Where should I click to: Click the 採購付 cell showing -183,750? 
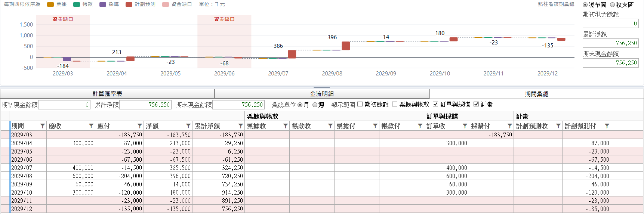pos(491,135)
